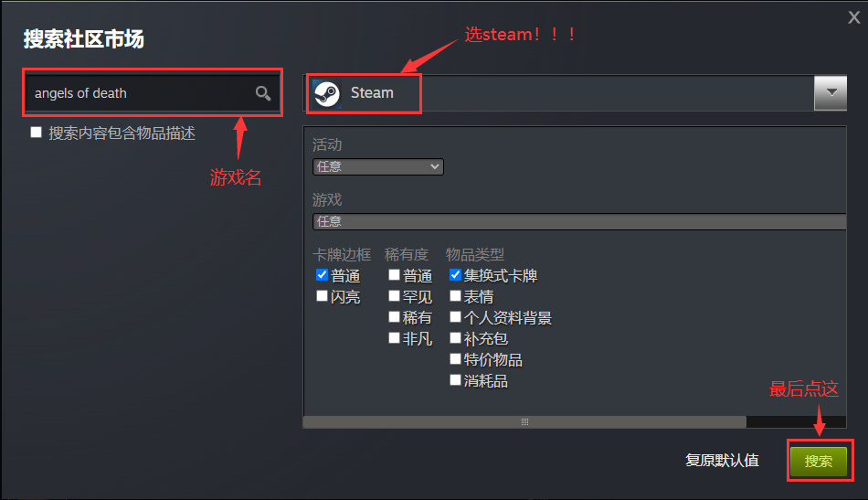This screenshot has height=500, width=868.
Task: Tick the 罕见 rarity checkbox
Action: pos(394,295)
